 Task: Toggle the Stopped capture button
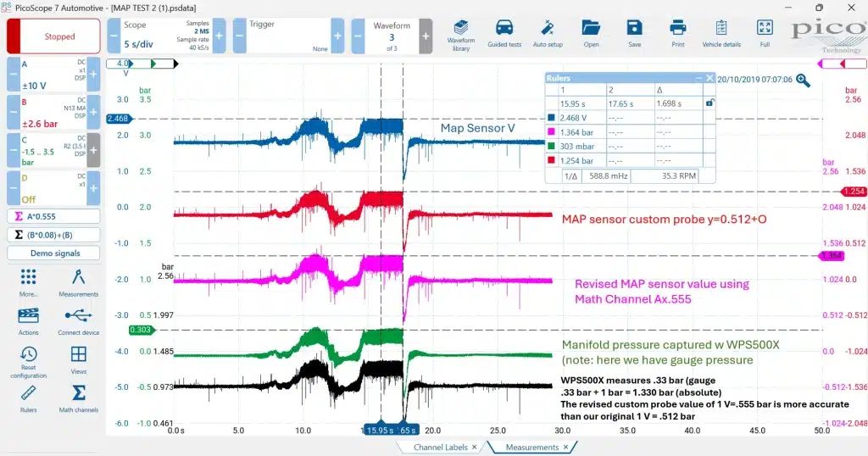53,36
